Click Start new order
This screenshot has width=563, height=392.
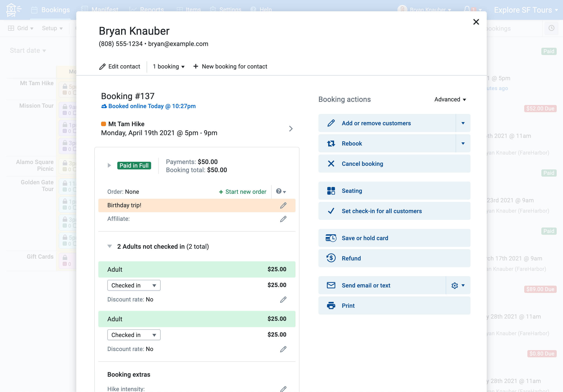(x=242, y=192)
